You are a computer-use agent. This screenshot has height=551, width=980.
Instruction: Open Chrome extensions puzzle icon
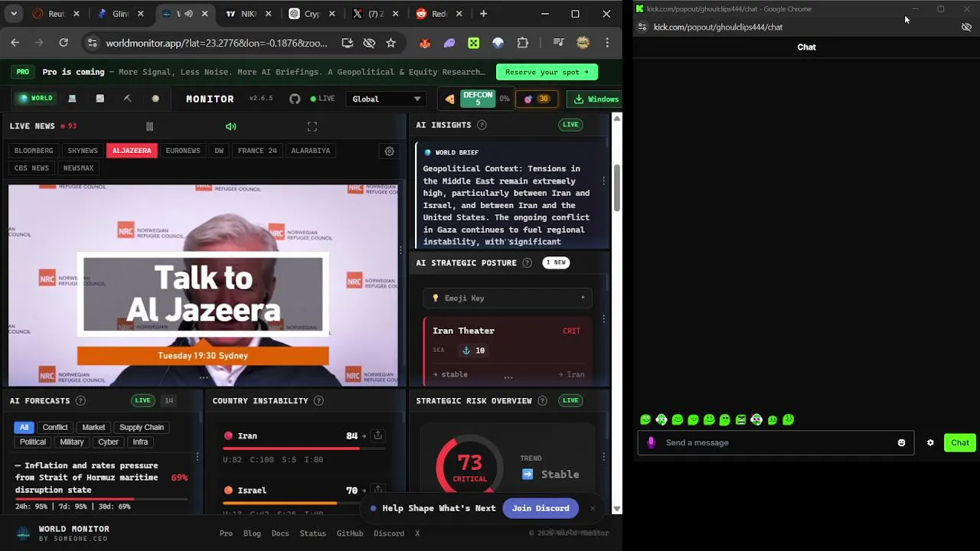(x=523, y=43)
